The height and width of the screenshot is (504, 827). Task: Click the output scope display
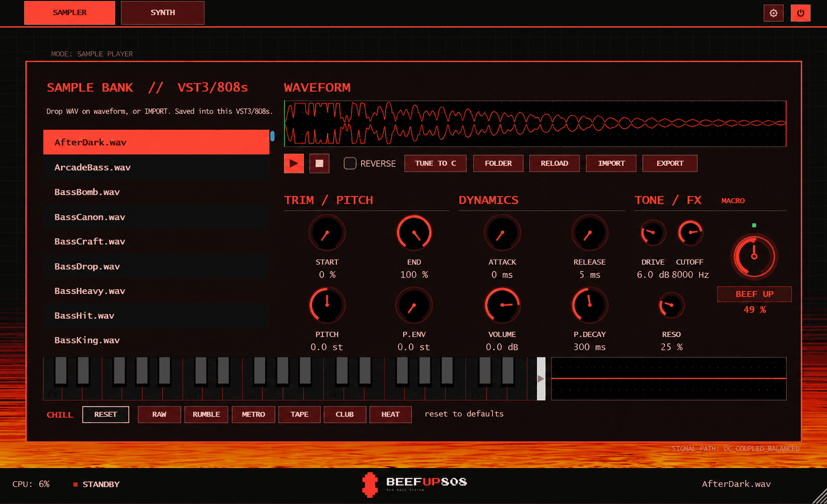click(668, 378)
